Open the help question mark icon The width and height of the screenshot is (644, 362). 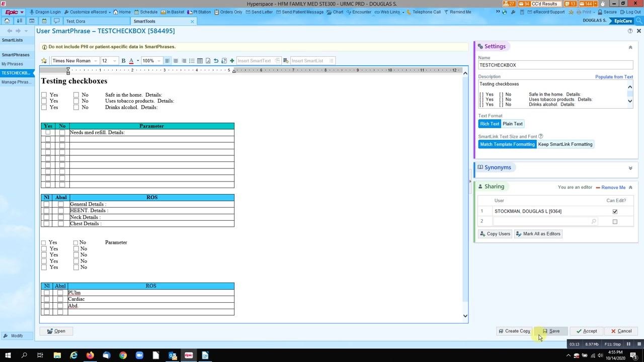pos(630,31)
